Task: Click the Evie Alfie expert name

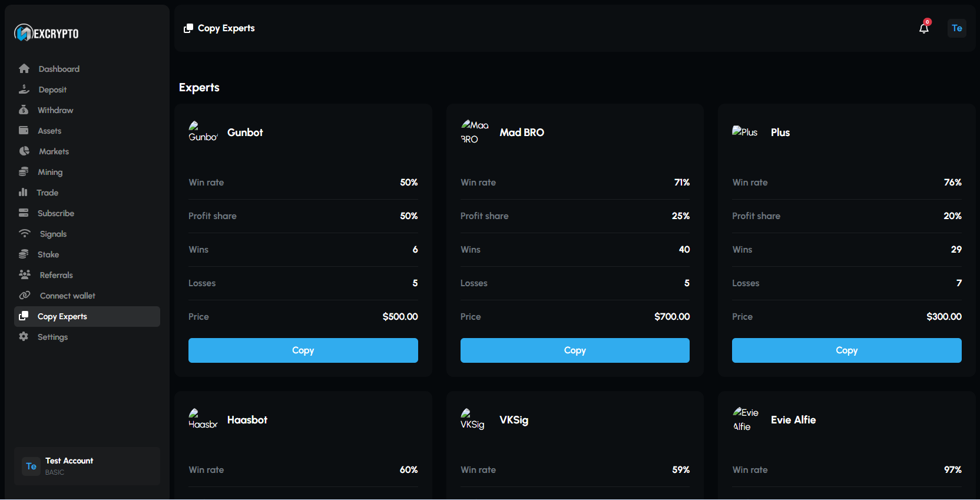Action: pyautogui.click(x=793, y=420)
